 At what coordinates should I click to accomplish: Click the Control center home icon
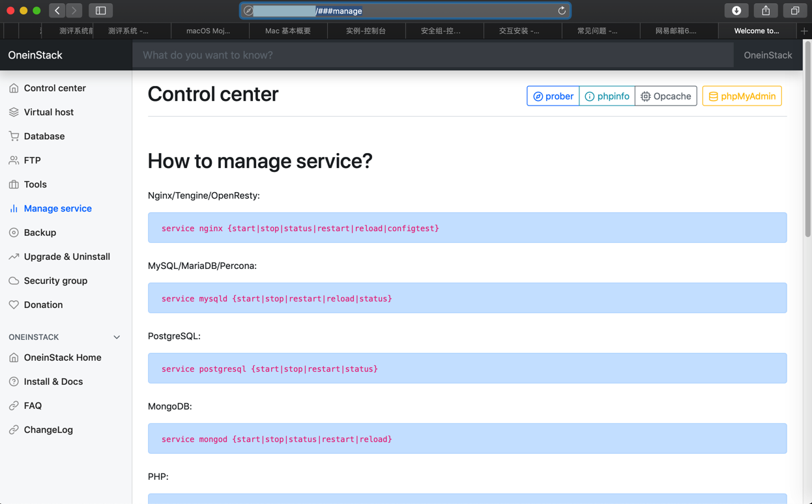click(14, 88)
